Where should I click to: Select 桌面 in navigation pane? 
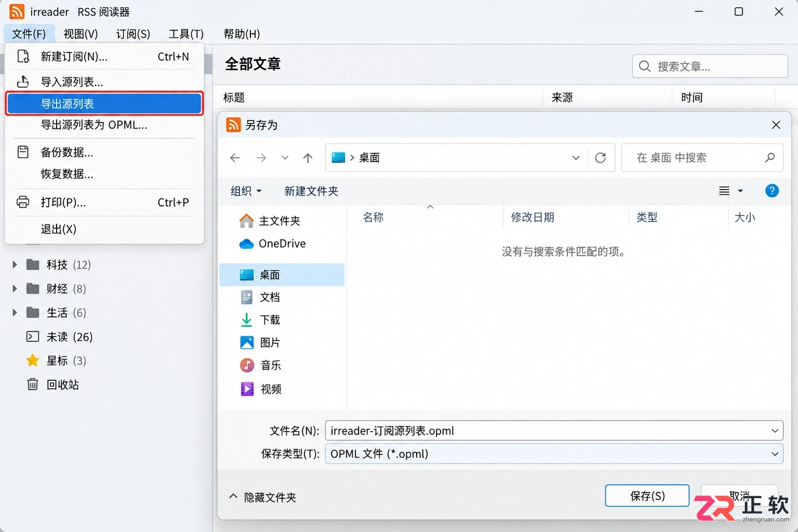click(x=282, y=275)
